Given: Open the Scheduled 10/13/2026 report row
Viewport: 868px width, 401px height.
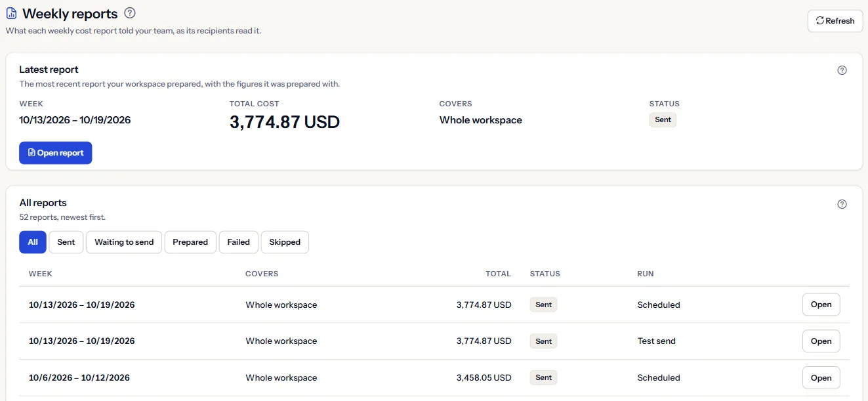Looking at the screenshot, I should click(821, 305).
